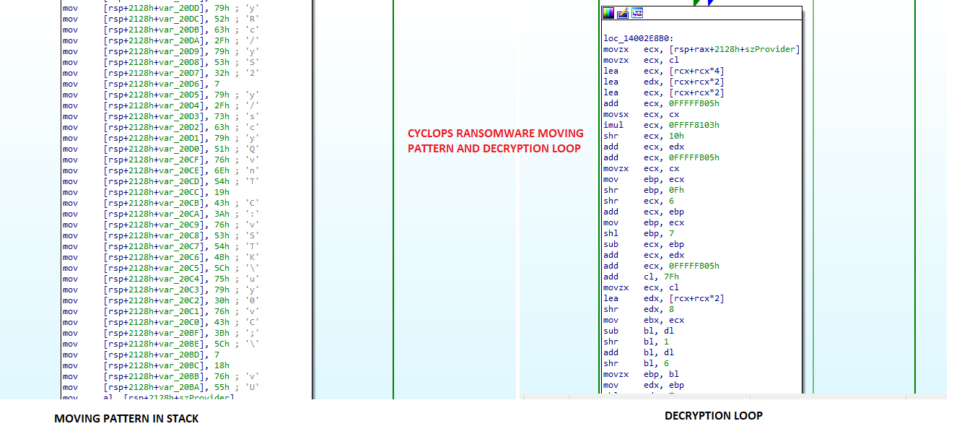Viewport: 980px width, 434px height.
Task: Select the var_20DA mov line
Action: point(161,40)
